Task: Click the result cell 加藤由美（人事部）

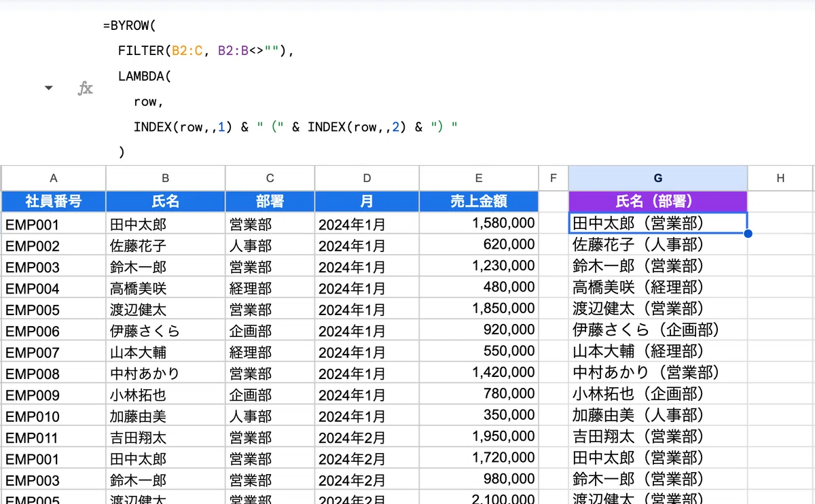Action: point(657,416)
